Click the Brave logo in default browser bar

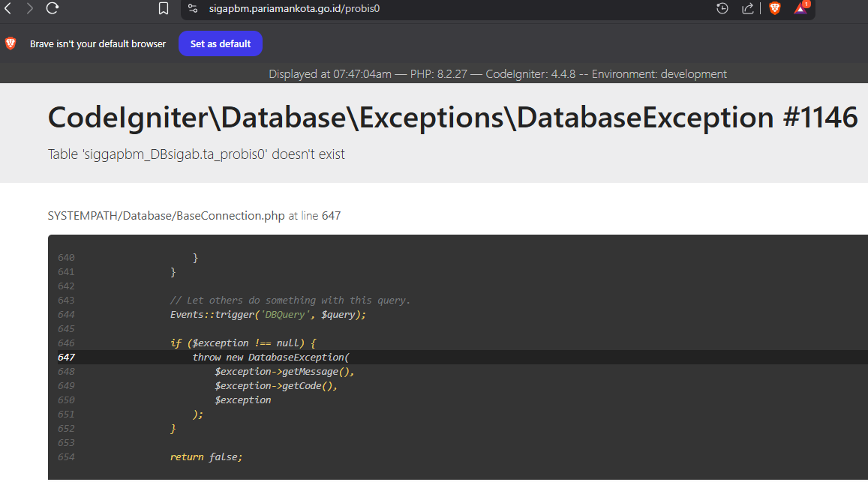11,43
